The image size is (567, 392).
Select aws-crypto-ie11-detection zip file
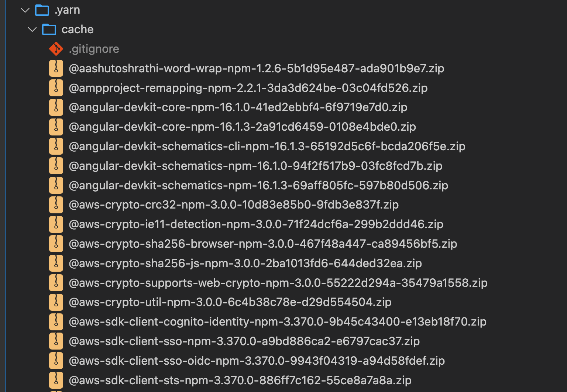coord(256,224)
